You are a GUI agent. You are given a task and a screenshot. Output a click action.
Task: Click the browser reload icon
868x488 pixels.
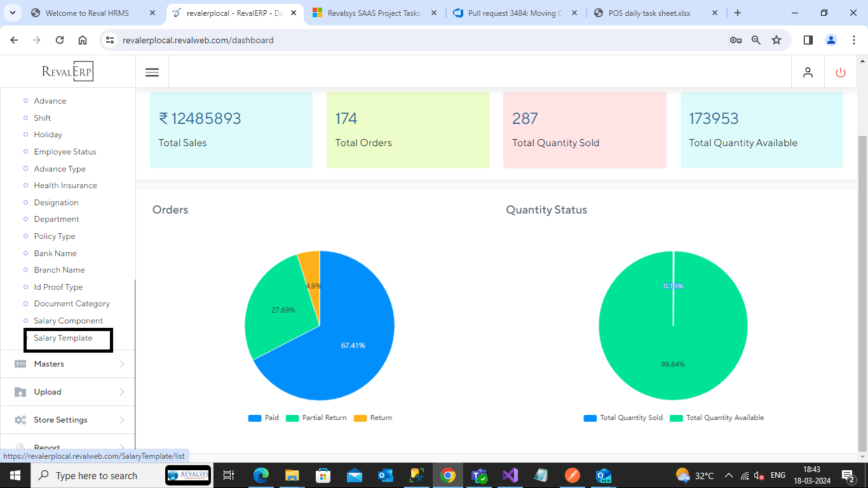pos(60,40)
